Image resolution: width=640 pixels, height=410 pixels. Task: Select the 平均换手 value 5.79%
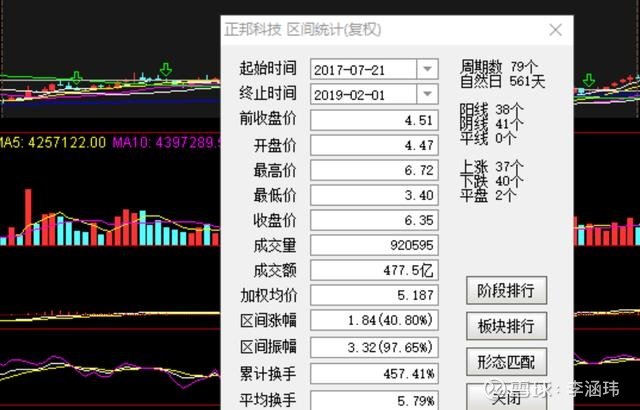374,400
